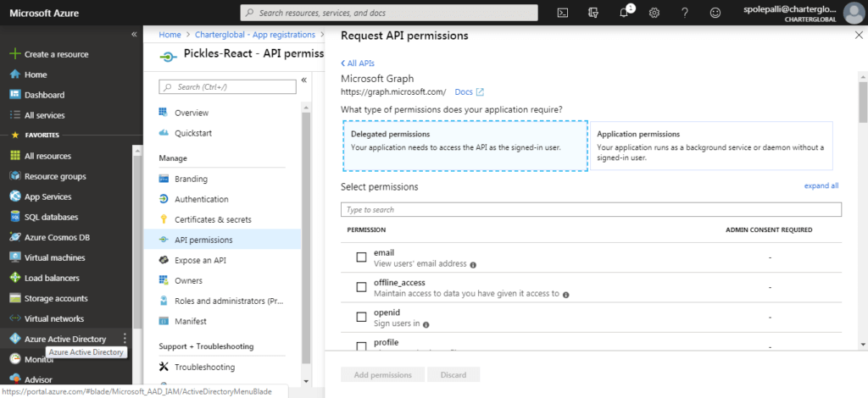This screenshot has height=398, width=868.
Task: Check the offline_access permission checkbox
Action: 361,287
